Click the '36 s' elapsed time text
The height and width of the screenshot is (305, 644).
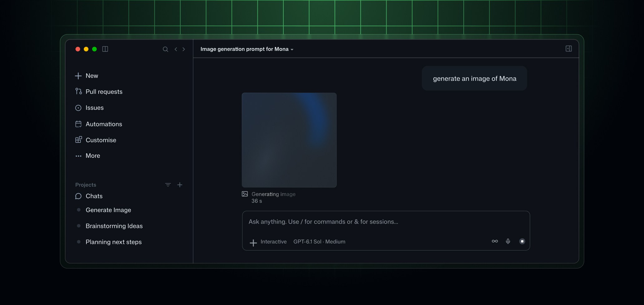[257, 201]
